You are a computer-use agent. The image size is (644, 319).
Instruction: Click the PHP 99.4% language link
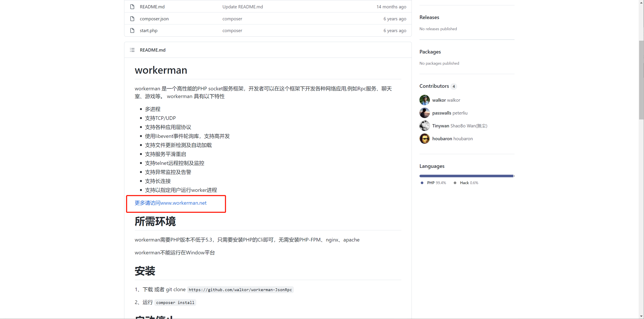[436, 183]
